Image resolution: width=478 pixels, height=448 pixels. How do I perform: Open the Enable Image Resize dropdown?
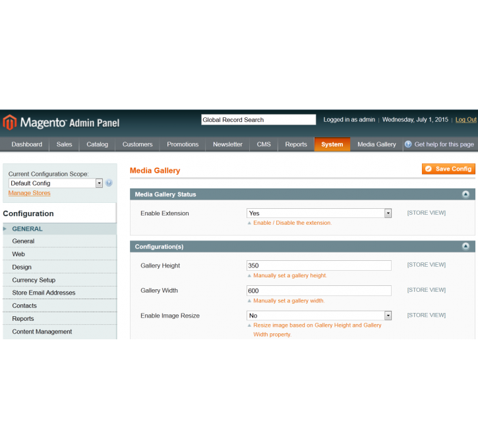319,316
